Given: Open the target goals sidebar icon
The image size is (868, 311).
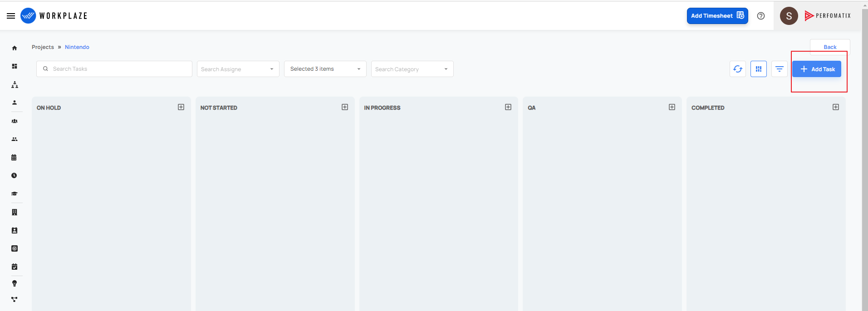Looking at the screenshot, I should click(15, 248).
